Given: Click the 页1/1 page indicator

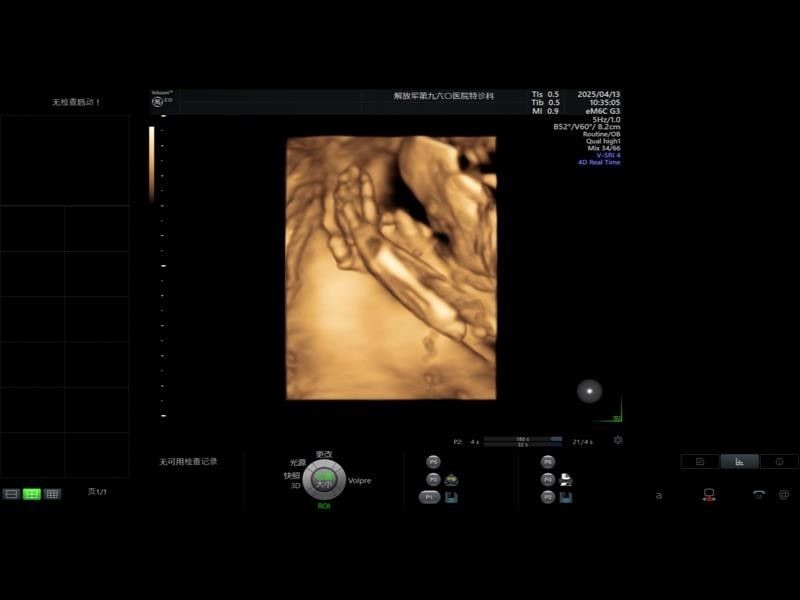Looking at the screenshot, I should pyautogui.click(x=97, y=492).
